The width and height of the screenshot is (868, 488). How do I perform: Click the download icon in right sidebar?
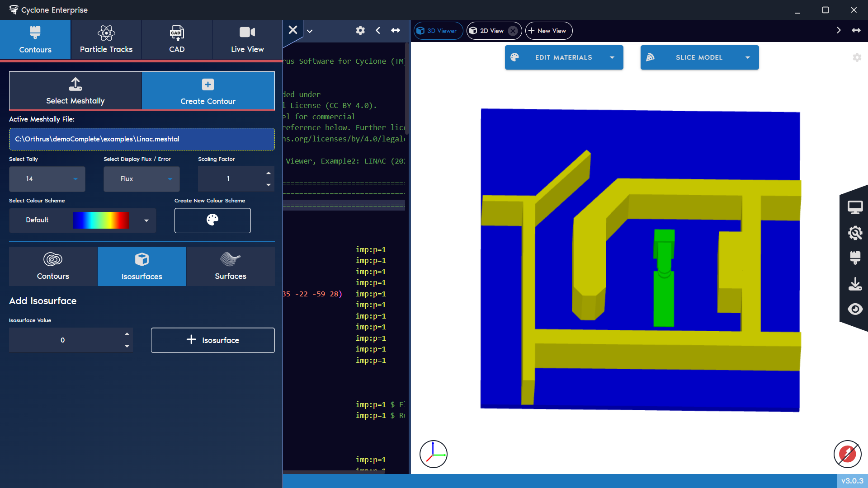(x=855, y=284)
